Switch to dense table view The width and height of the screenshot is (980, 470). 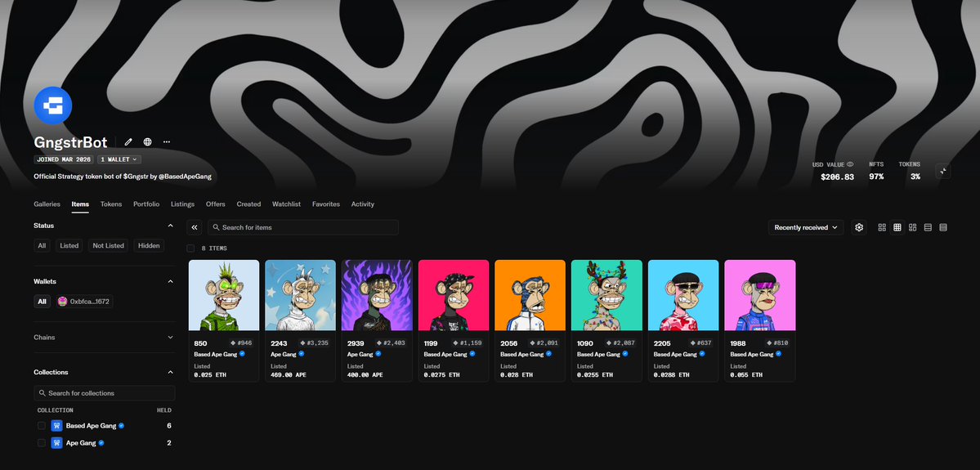click(943, 227)
